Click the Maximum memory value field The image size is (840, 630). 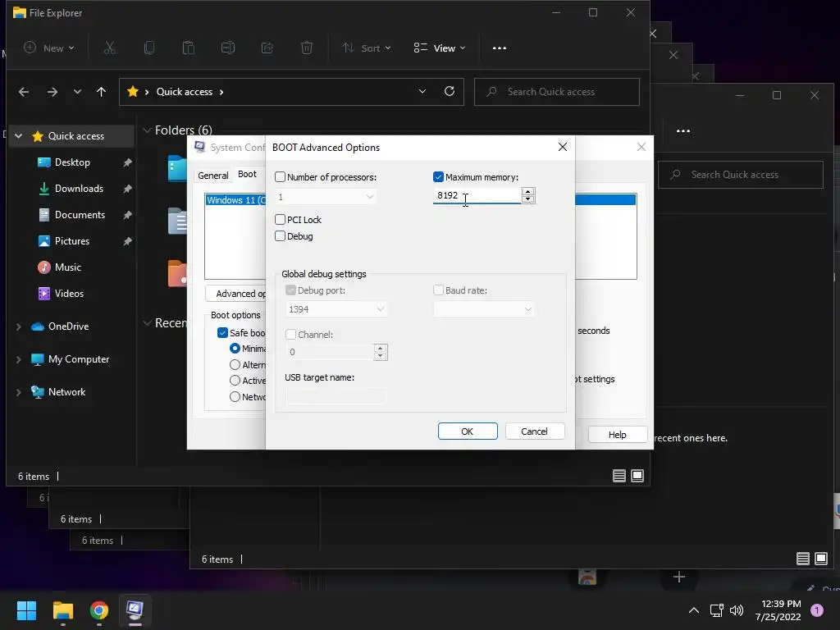[477, 195]
